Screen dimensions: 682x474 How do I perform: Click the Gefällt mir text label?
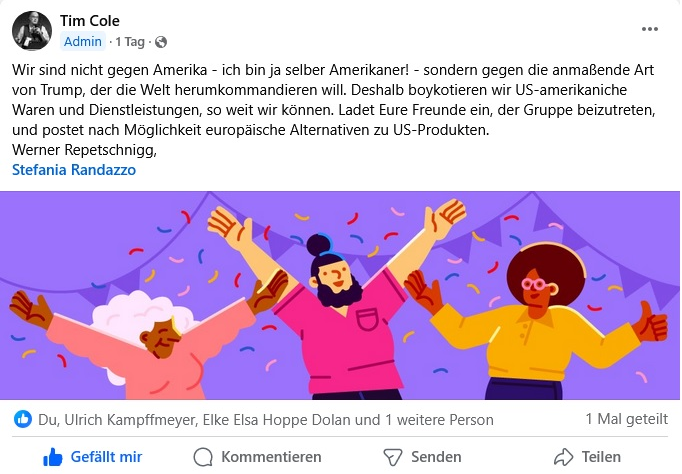[x=106, y=457]
